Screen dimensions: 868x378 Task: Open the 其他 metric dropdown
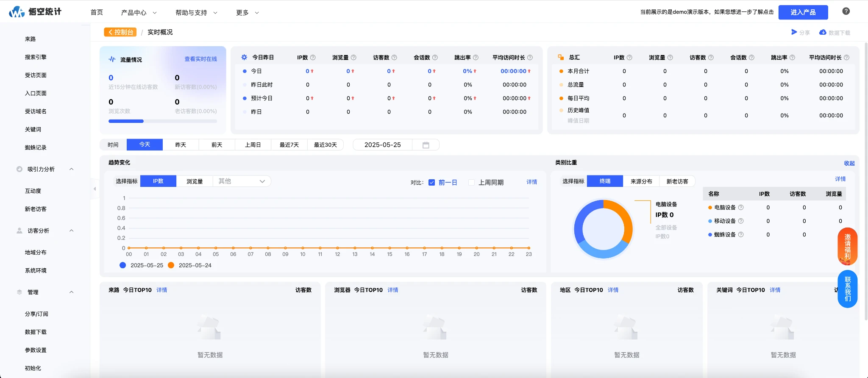[242, 181]
